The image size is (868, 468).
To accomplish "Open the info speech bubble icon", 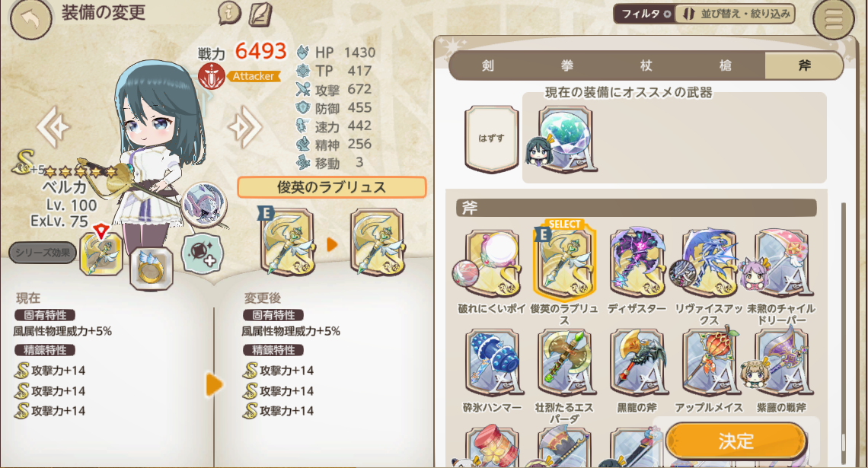I will (229, 13).
